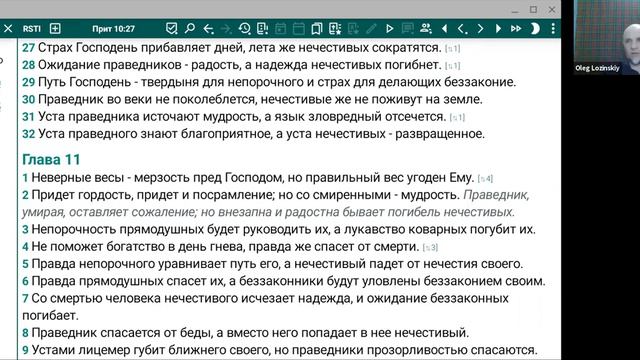Click verse number 27
The image size is (640, 360).
click(28, 48)
